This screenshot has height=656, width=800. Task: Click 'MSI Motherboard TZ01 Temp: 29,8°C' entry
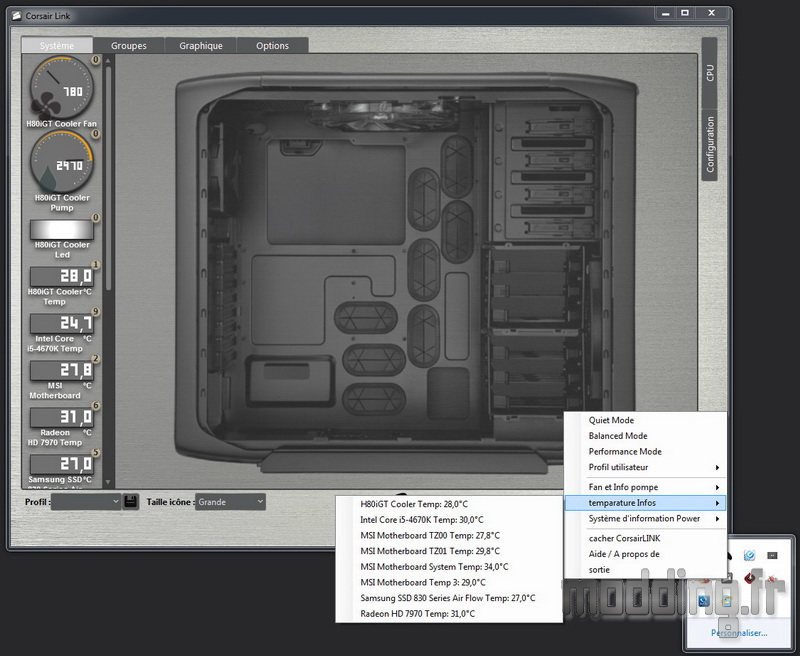449,551
